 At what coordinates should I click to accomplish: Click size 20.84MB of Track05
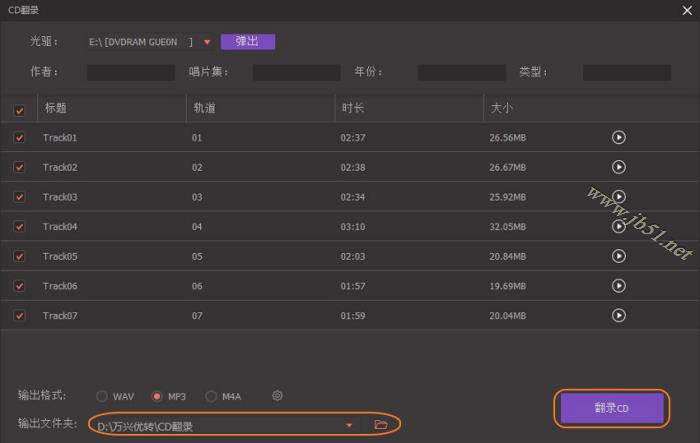tap(508, 256)
